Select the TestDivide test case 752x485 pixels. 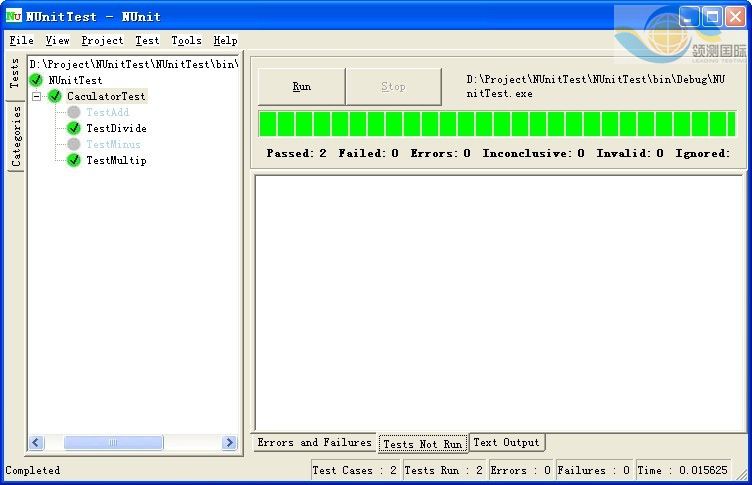coord(117,128)
